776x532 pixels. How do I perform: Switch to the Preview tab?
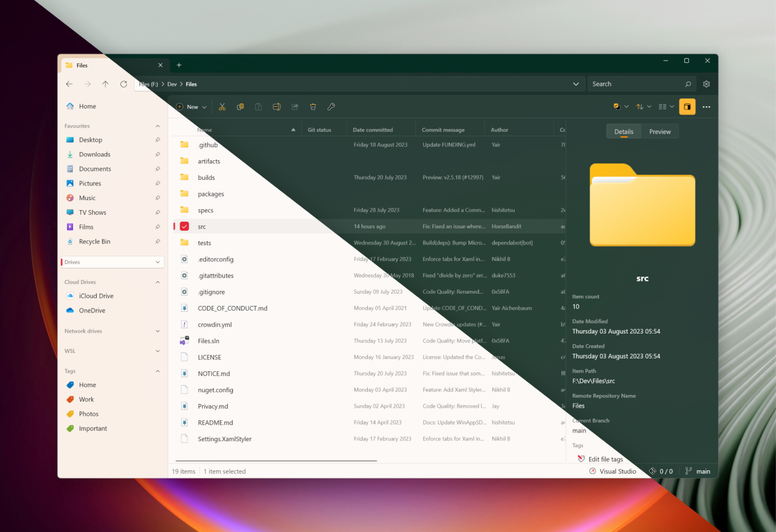[x=660, y=131]
